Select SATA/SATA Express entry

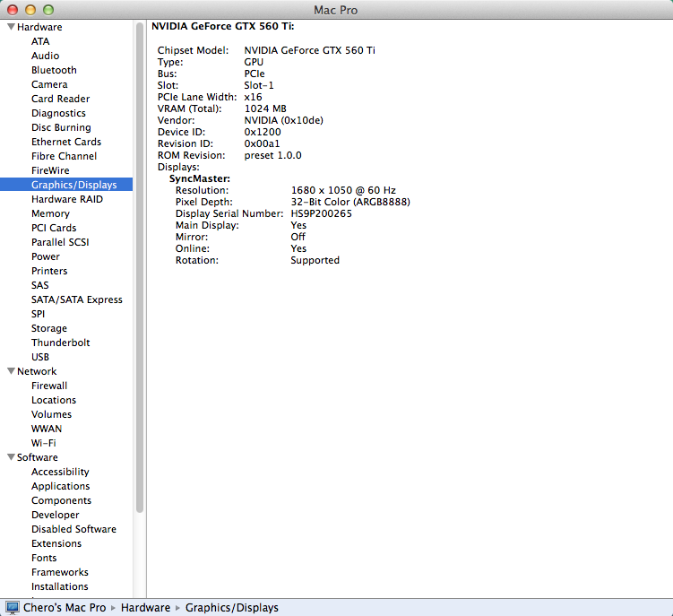coord(77,299)
